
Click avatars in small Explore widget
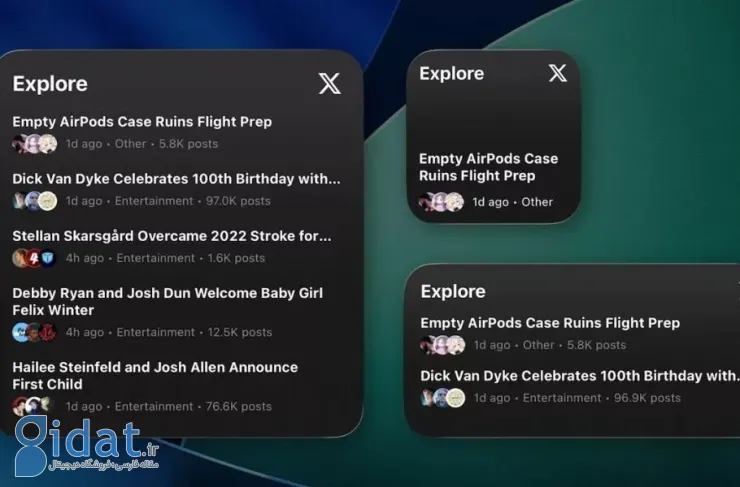(x=442, y=202)
